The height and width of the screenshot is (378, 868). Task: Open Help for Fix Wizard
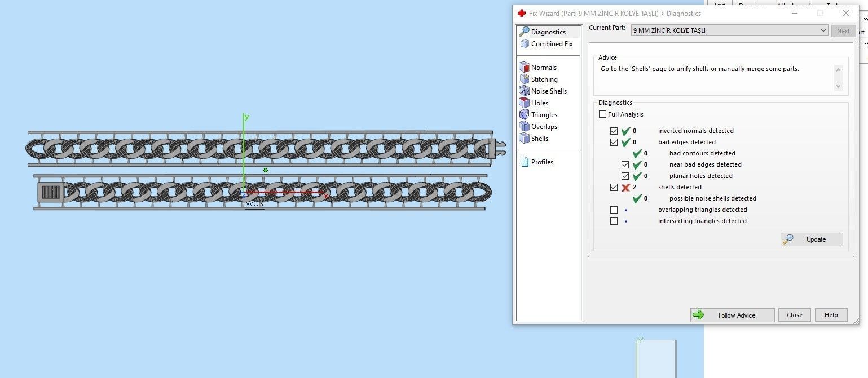[831, 315]
